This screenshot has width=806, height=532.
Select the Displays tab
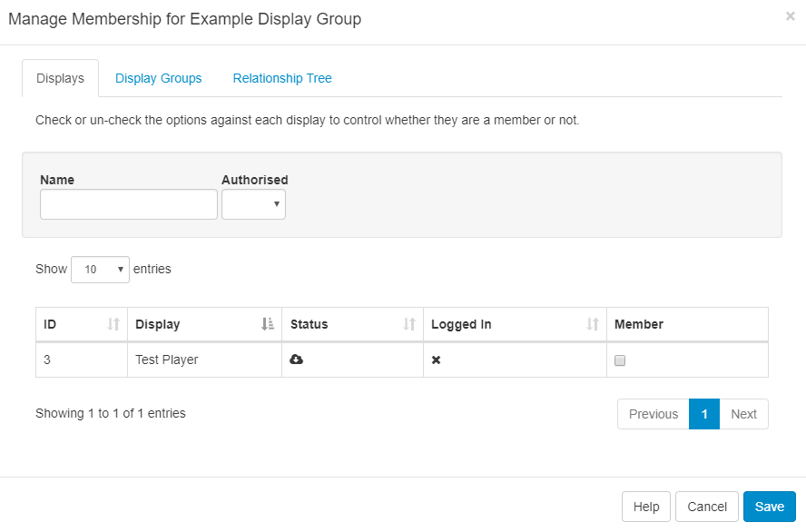[x=60, y=78]
